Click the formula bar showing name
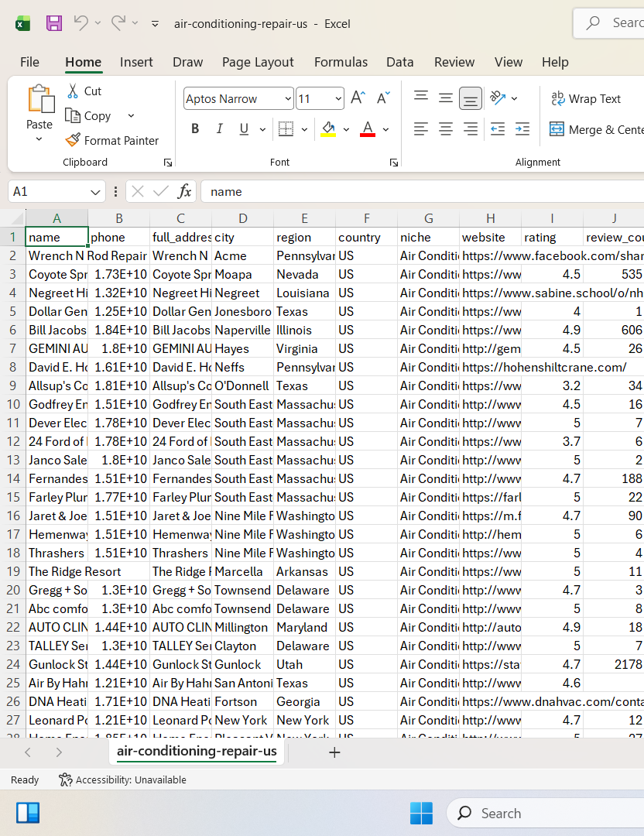Screen dimensions: 644x836 422,192
